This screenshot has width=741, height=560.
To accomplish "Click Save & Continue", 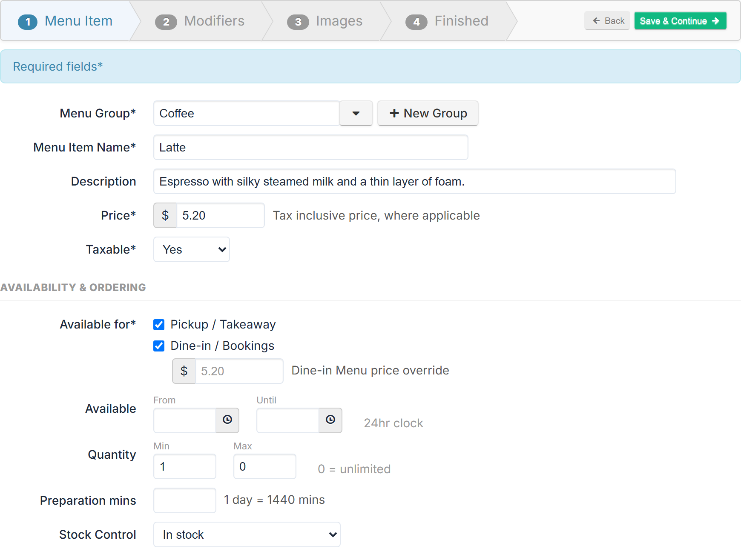I will pos(680,21).
